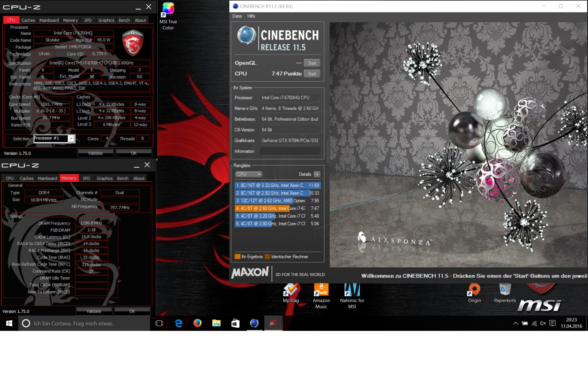Open Mp3tag desktop shortcut

click(291, 293)
